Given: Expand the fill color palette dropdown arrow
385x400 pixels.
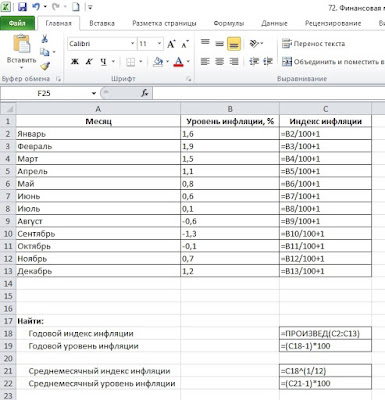Looking at the screenshot, I should [x=167, y=62].
